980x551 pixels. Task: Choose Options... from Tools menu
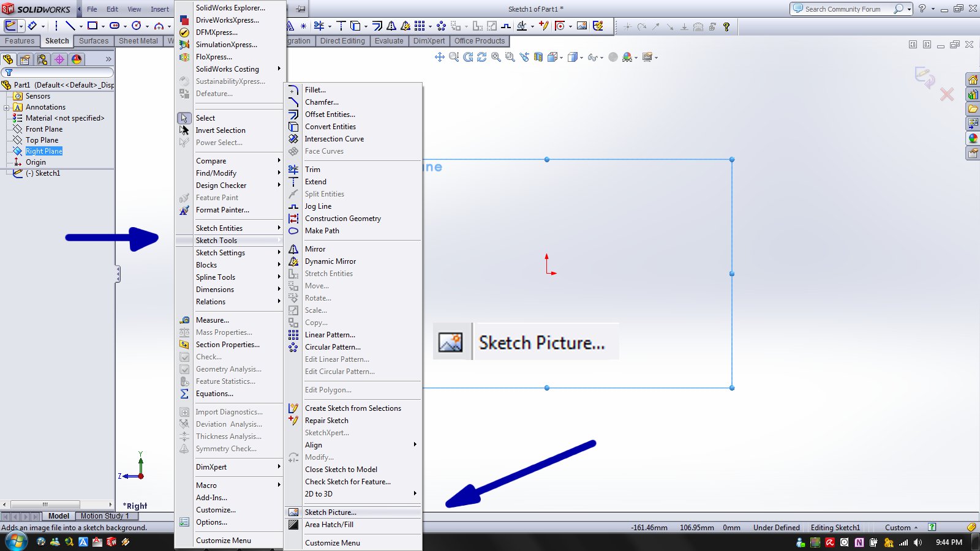click(x=211, y=522)
